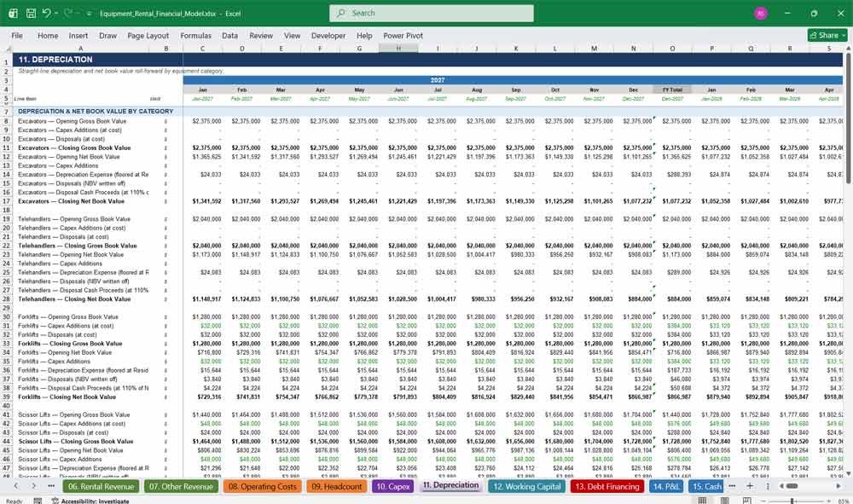Click the macro recording status bar icon

pos(38,501)
